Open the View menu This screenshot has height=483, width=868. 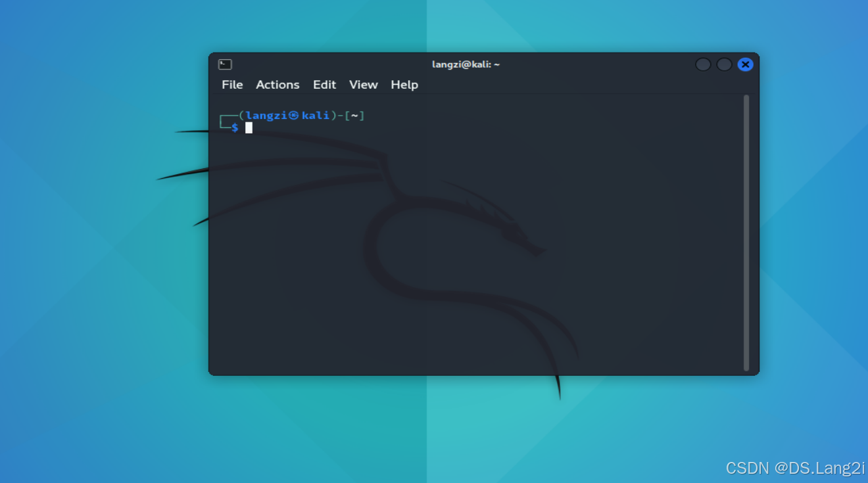(x=364, y=85)
